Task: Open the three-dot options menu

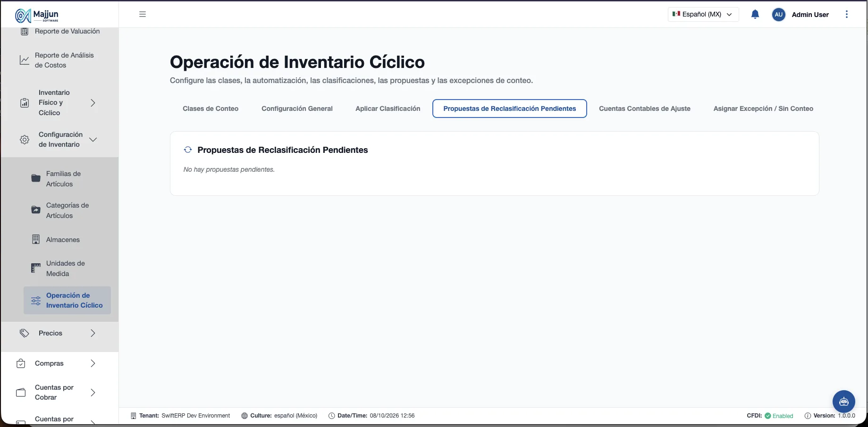Action: 847,14
